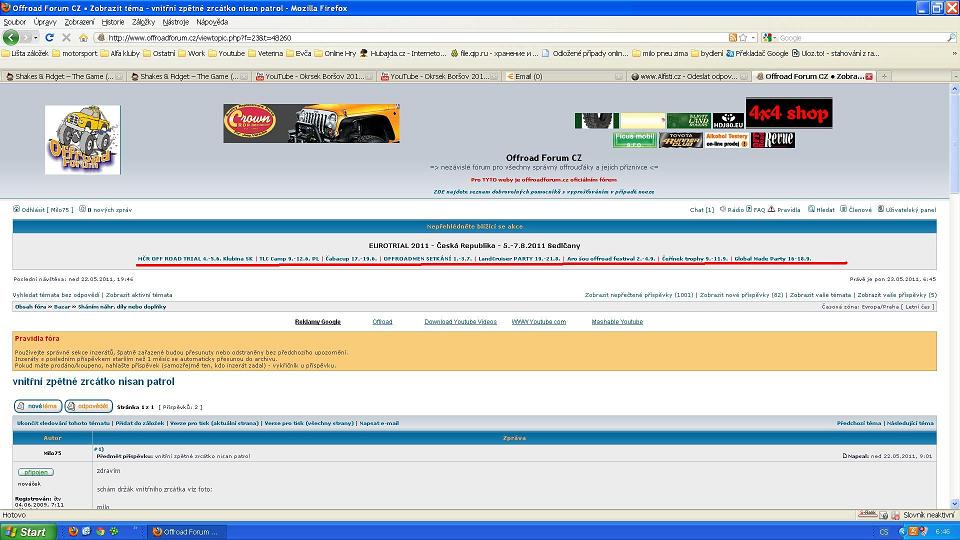Click the 'Předchozí téma' link
Image resolution: width=960 pixels, height=540 pixels.
coord(859,423)
